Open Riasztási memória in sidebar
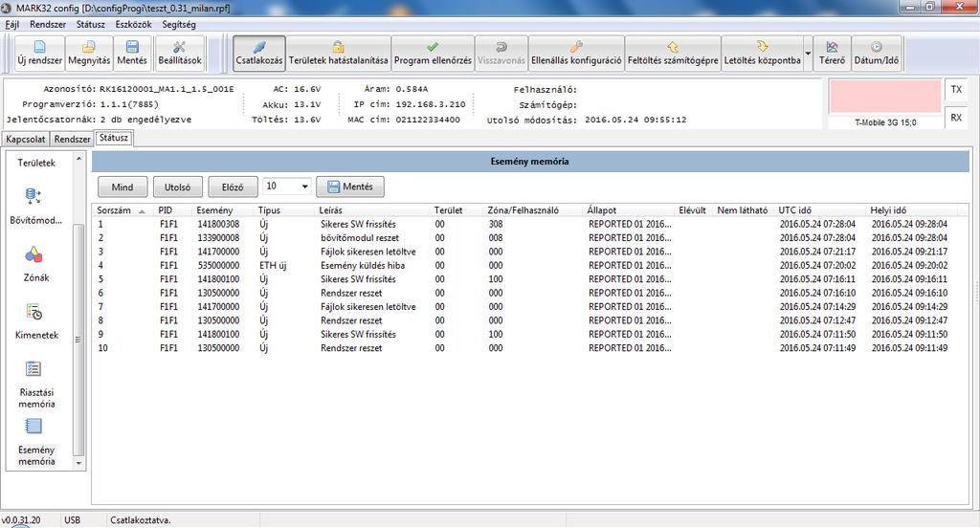980x528 pixels. (35, 384)
